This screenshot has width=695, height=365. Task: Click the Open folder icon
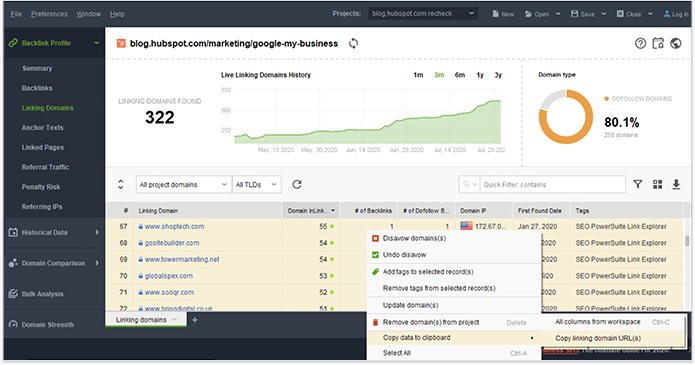point(528,14)
